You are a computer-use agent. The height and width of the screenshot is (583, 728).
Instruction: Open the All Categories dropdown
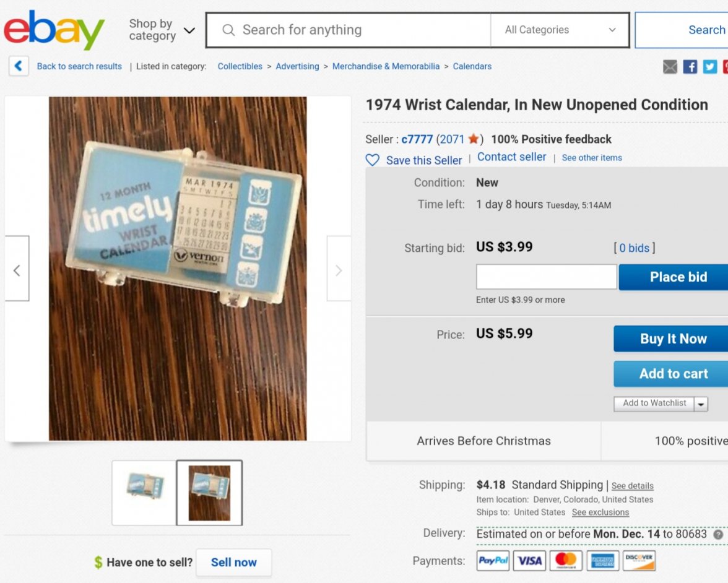[560, 30]
